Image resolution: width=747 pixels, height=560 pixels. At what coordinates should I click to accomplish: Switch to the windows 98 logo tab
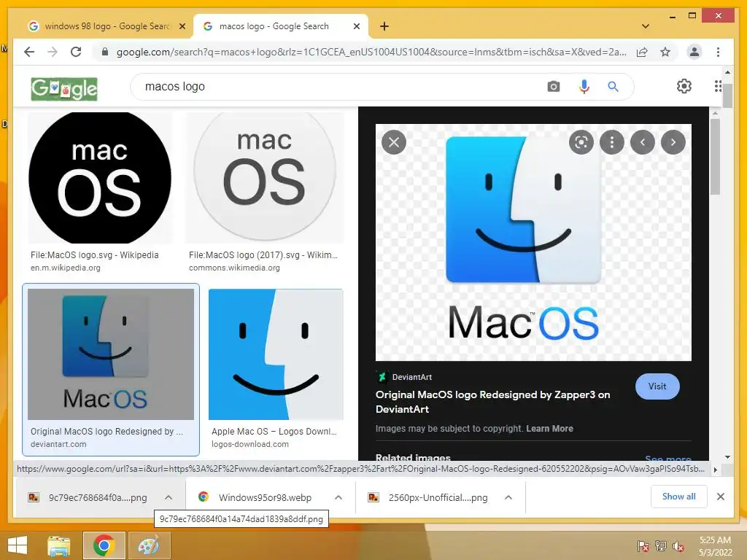[x=107, y=26]
